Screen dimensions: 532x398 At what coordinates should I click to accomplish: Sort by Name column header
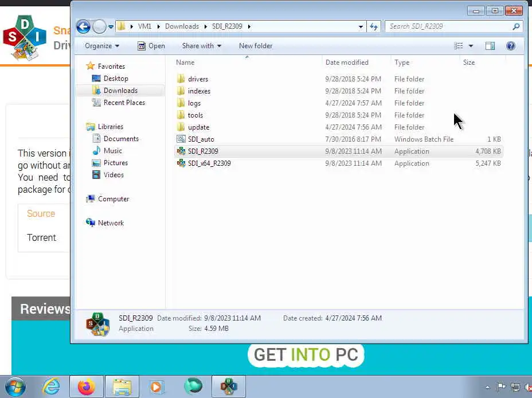coord(185,63)
